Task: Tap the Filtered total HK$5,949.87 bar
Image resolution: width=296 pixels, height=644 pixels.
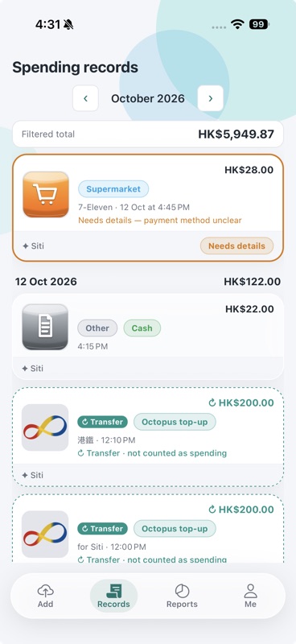Action: (148, 134)
